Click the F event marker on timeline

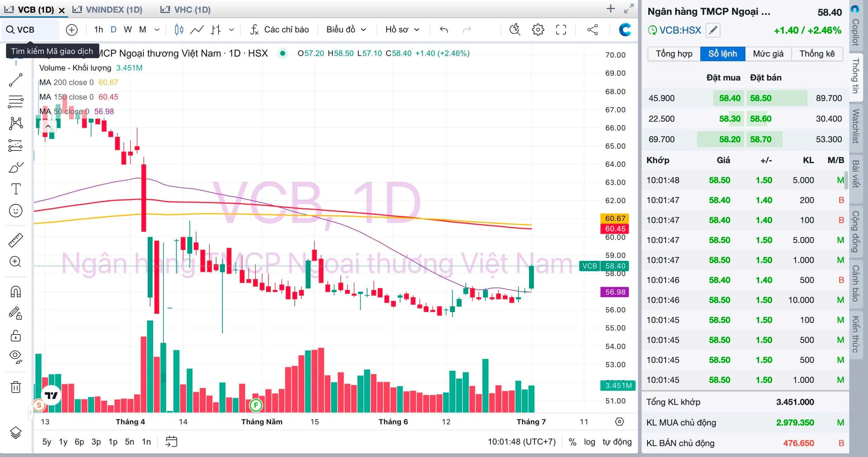(x=256, y=405)
